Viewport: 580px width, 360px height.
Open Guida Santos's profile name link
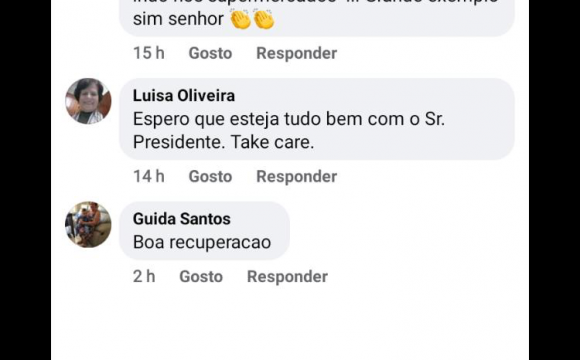click(x=182, y=219)
